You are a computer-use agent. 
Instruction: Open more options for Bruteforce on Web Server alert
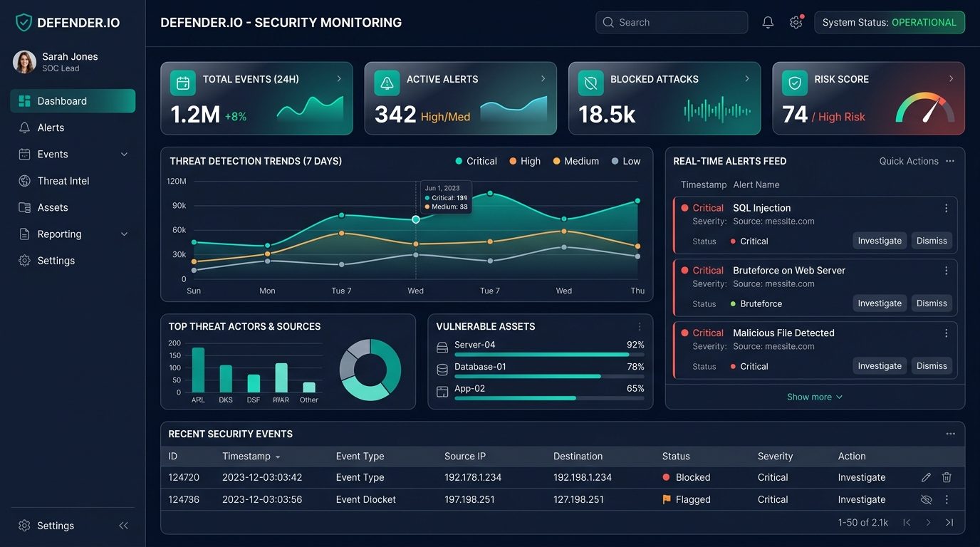click(x=947, y=271)
